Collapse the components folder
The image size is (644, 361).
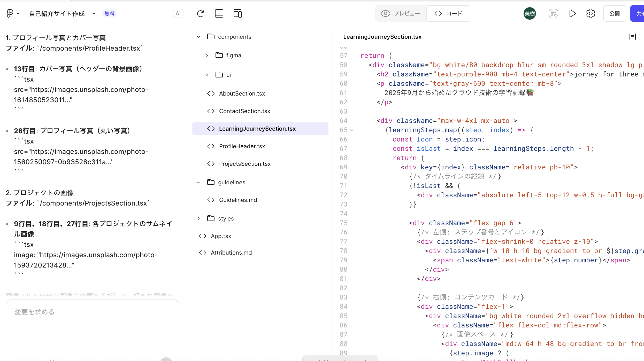pyautogui.click(x=198, y=37)
